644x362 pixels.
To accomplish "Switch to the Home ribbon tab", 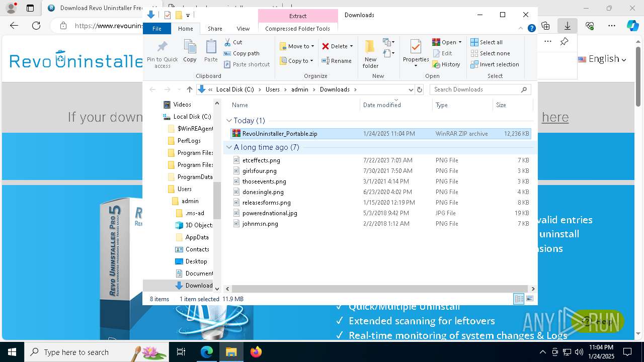I will 186,29.
